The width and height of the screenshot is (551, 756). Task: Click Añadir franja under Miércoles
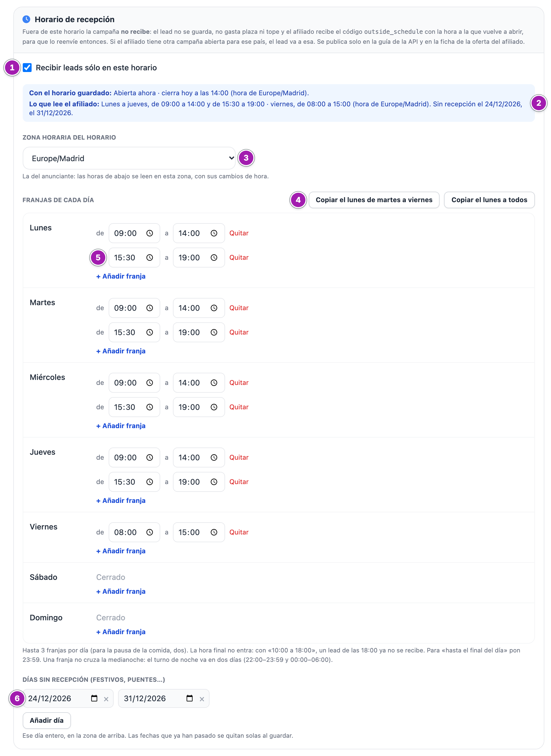[121, 426]
